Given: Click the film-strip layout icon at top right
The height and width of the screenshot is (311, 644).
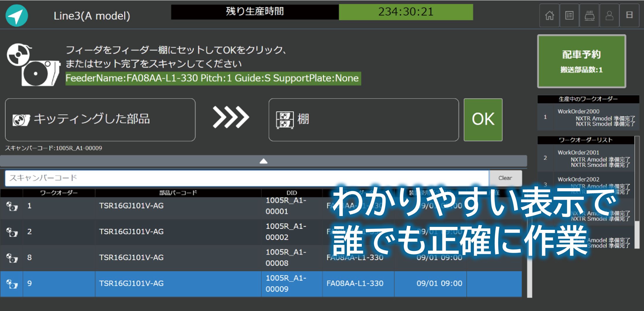Looking at the screenshot, I should click(x=629, y=16).
